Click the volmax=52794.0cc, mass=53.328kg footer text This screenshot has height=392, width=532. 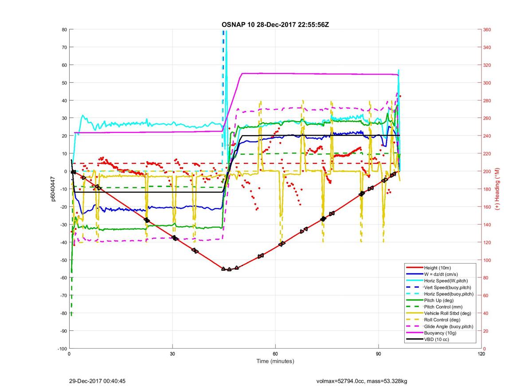coord(362,381)
